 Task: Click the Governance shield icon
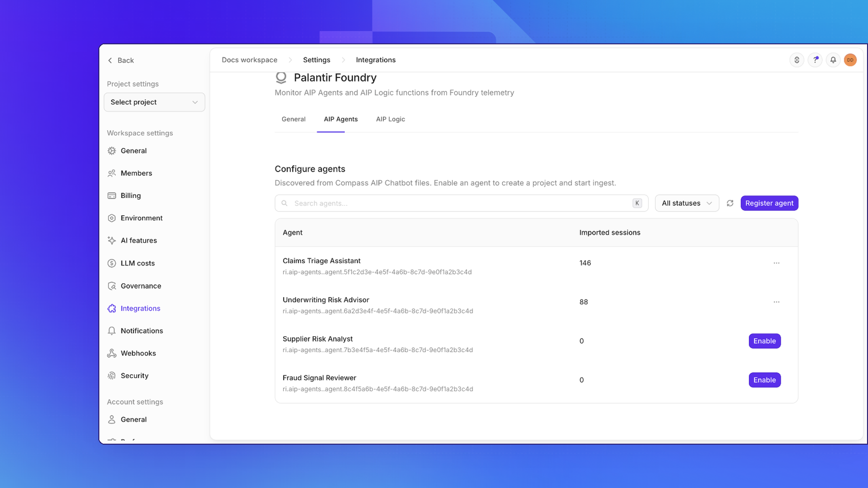pos(112,286)
